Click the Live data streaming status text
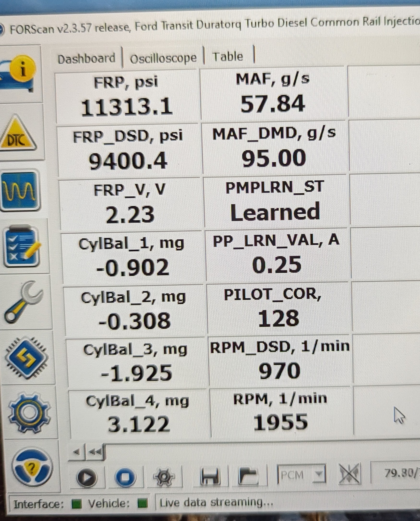This screenshot has width=420, height=521. click(216, 503)
